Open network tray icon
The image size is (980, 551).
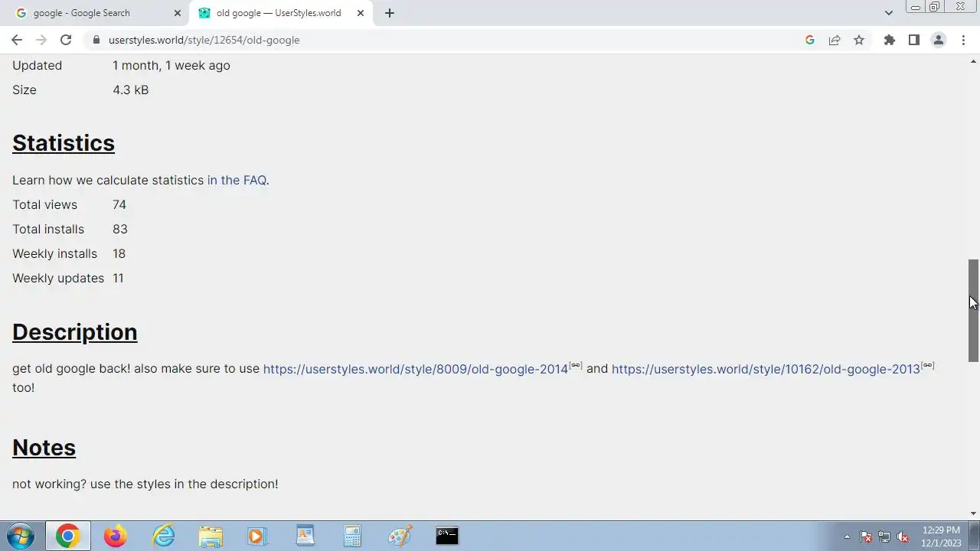click(x=884, y=536)
